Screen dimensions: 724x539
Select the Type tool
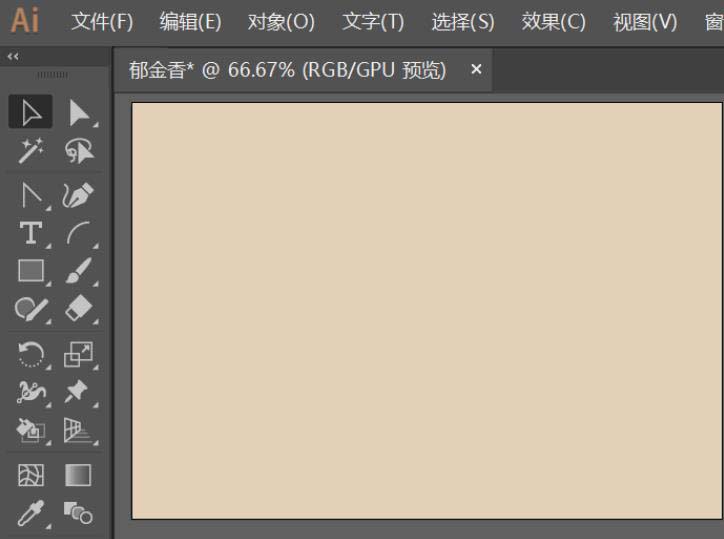30,233
